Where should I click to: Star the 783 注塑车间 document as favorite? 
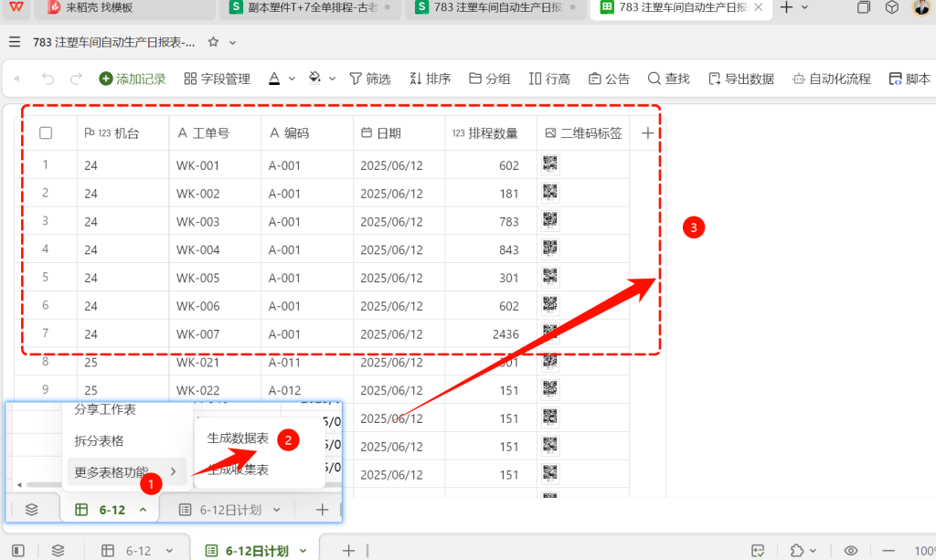pos(213,42)
